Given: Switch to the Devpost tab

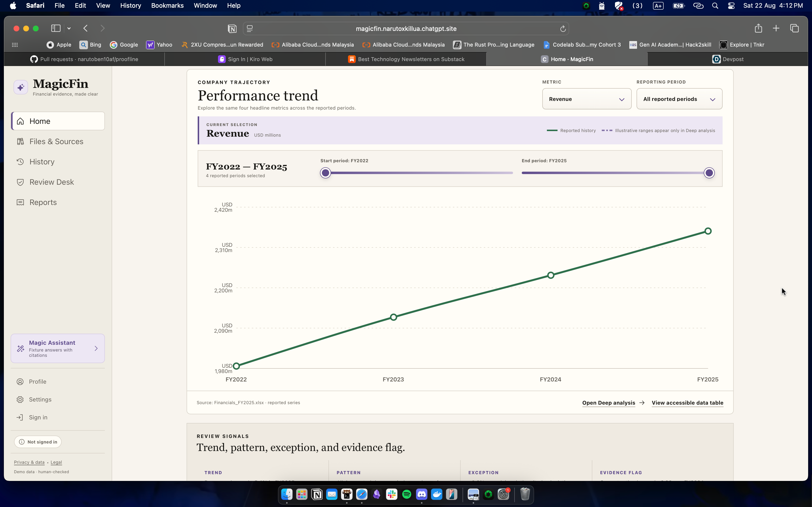Looking at the screenshot, I should pos(728,59).
